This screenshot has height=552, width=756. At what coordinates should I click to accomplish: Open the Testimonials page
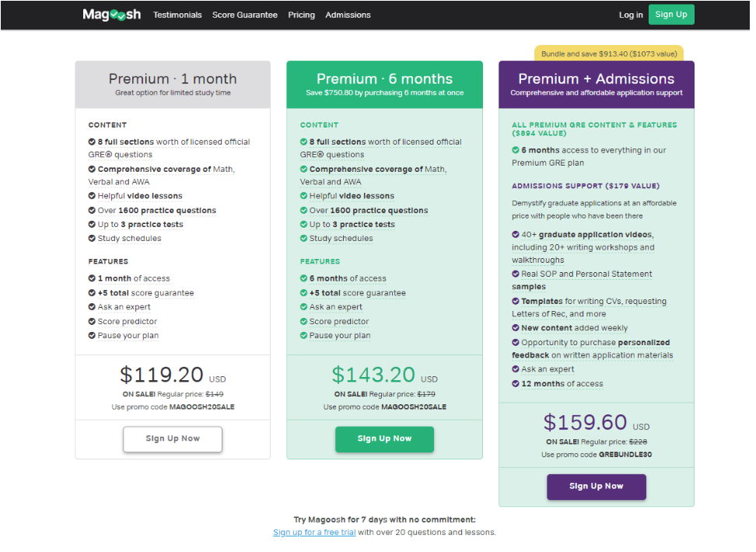(177, 15)
